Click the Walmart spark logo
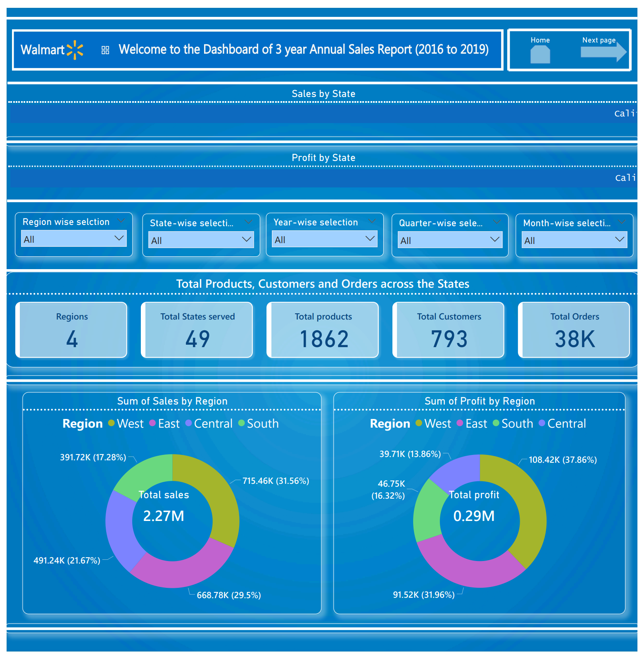This screenshot has width=644, height=658. click(75, 50)
